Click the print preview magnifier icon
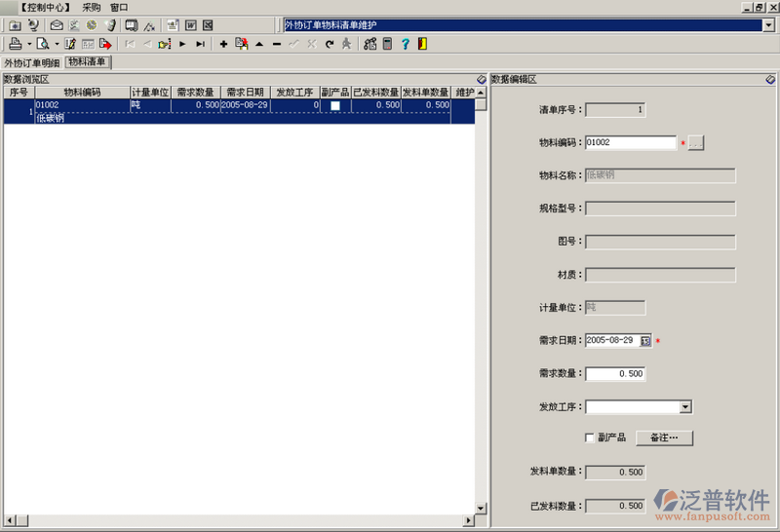Image resolution: width=780 pixels, height=532 pixels. (x=43, y=44)
